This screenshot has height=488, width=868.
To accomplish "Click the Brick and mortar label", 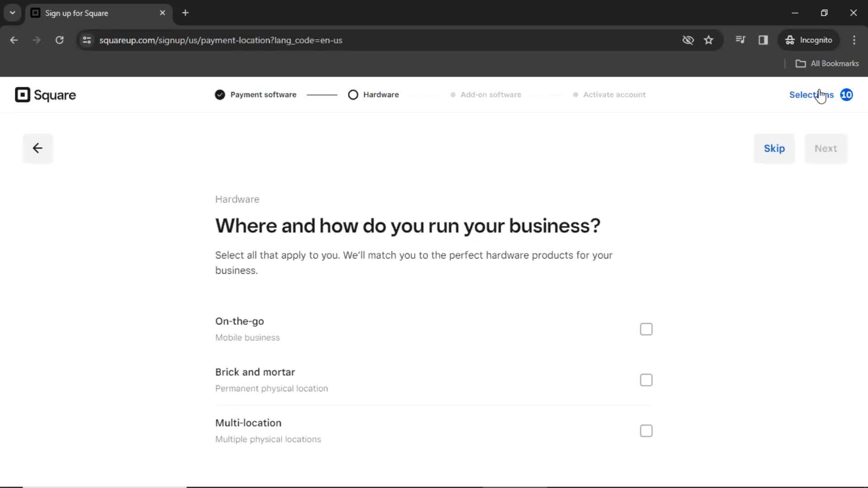I will click(255, 372).
